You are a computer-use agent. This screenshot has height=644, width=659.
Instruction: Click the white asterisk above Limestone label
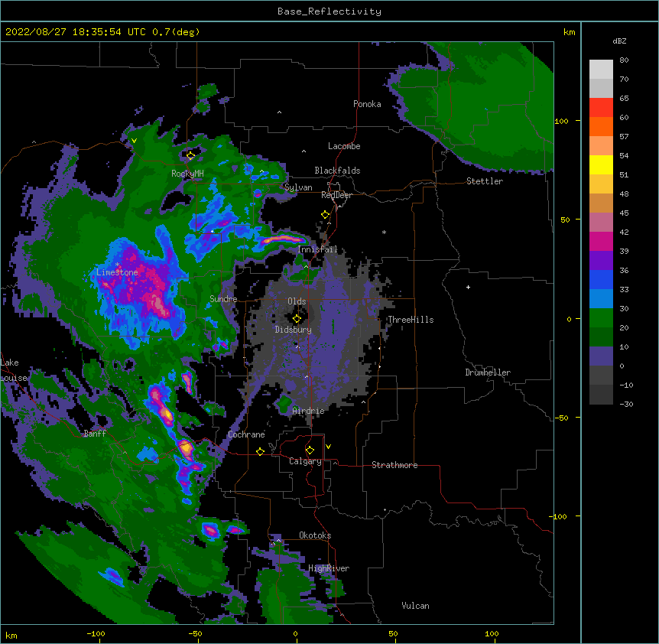pos(117,265)
